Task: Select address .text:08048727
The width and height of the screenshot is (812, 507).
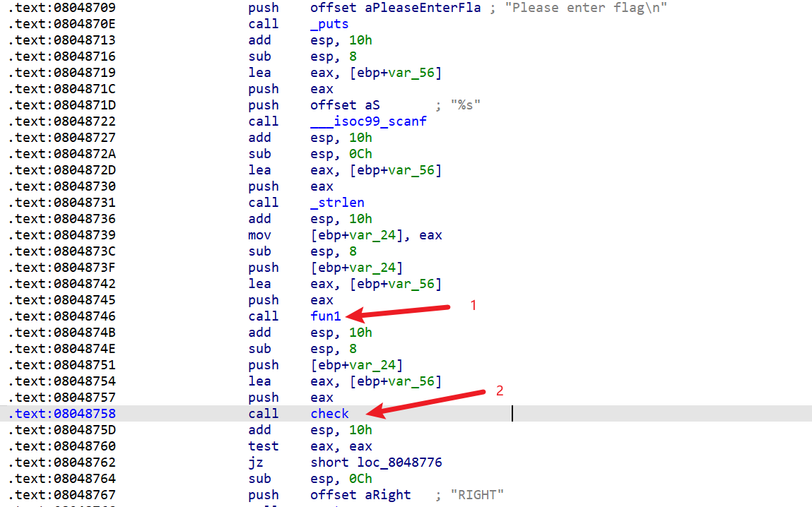Action: coord(61,138)
